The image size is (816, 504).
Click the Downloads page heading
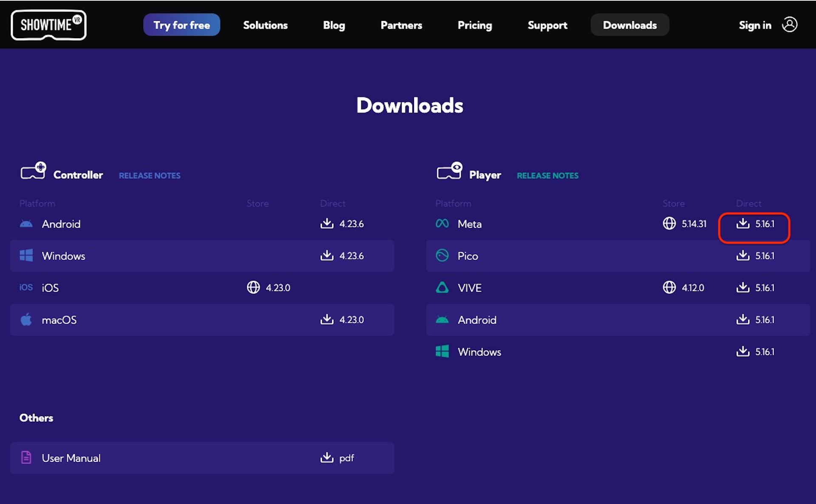[x=410, y=105]
